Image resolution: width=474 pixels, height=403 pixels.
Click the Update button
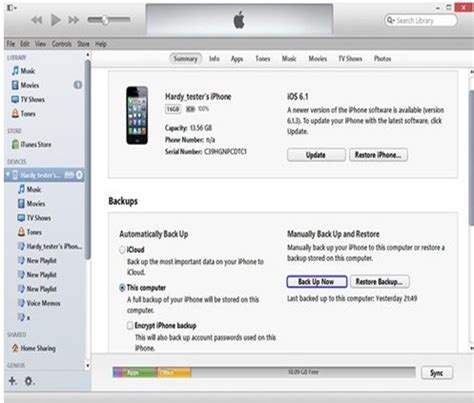[x=316, y=155]
